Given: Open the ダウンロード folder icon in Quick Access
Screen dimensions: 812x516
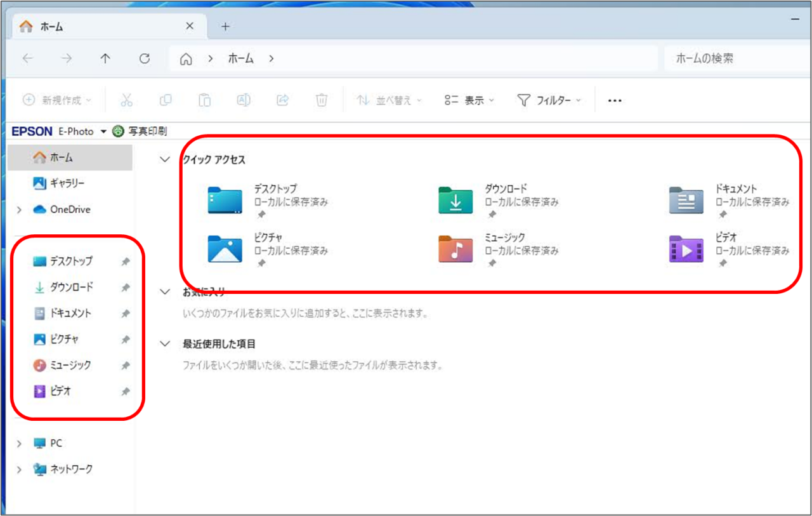Looking at the screenshot, I should (x=455, y=200).
